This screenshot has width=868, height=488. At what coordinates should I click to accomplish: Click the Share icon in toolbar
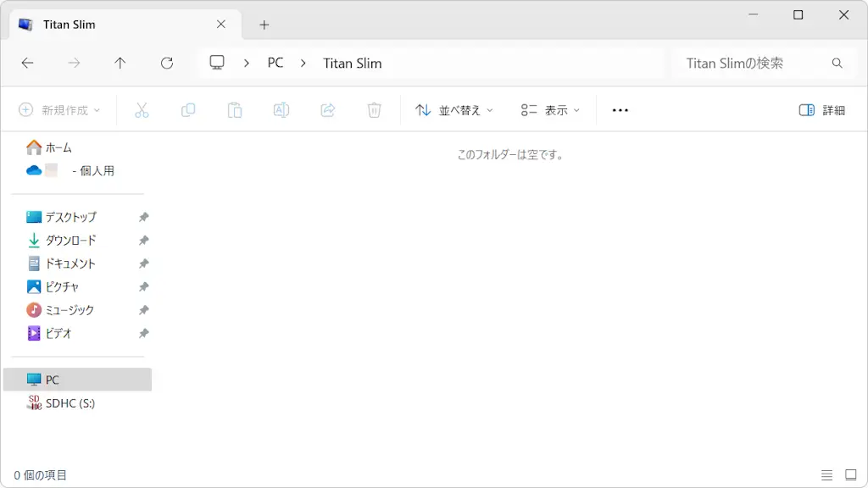point(328,110)
